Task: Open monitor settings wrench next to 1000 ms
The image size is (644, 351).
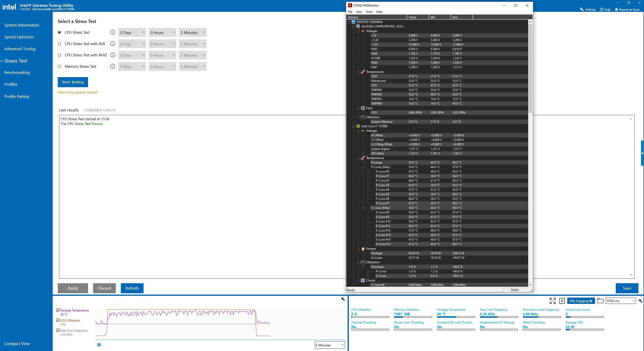Action: click(x=640, y=301)
